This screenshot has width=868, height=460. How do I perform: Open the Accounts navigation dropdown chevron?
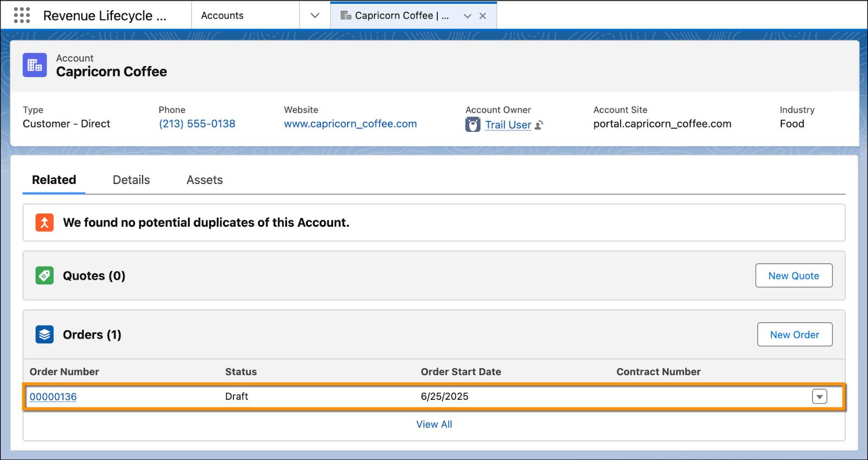[315, 16]
